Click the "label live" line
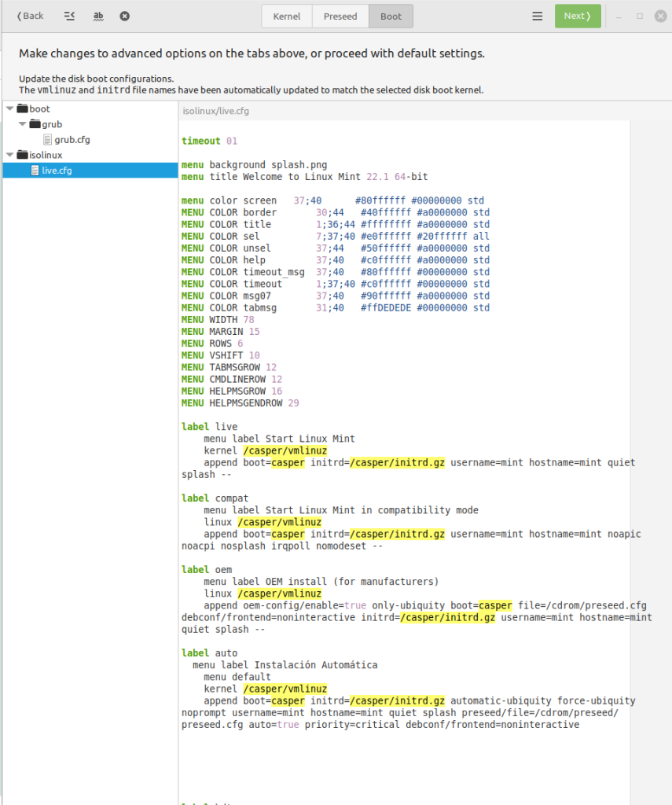The image size is (672, 805). pyautogui.click(x=209, y=427)
